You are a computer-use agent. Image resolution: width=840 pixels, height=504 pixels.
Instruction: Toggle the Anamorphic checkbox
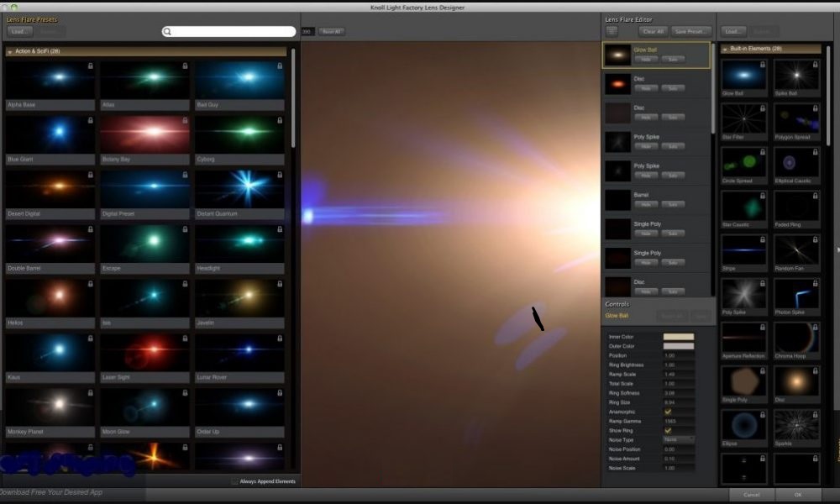click(x=668, y=412)
